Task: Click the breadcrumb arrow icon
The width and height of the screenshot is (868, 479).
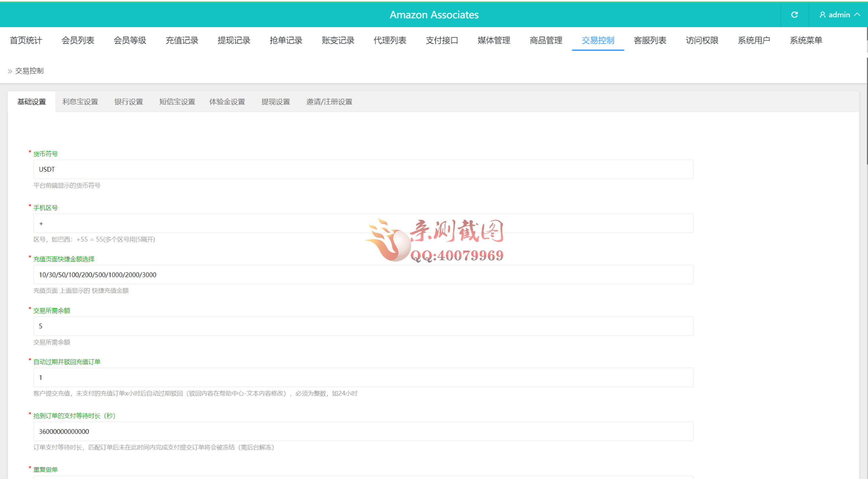Action: click(x=10, y=71)
